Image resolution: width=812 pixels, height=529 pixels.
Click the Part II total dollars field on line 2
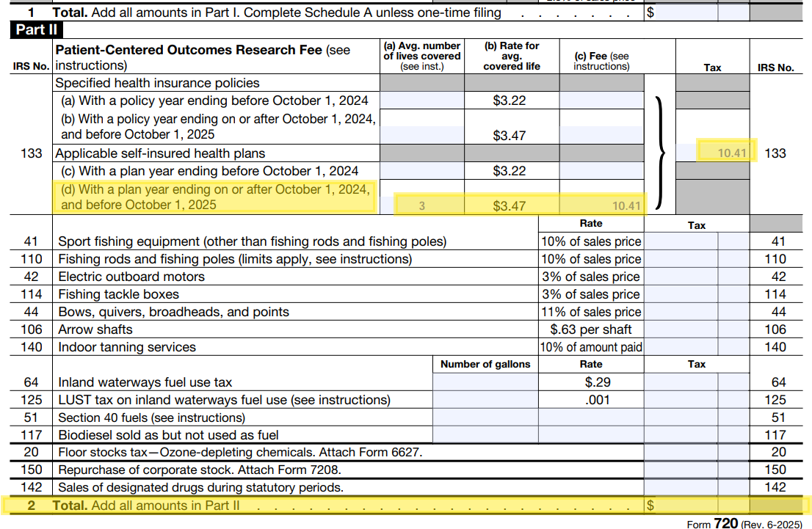coord(686,506)
